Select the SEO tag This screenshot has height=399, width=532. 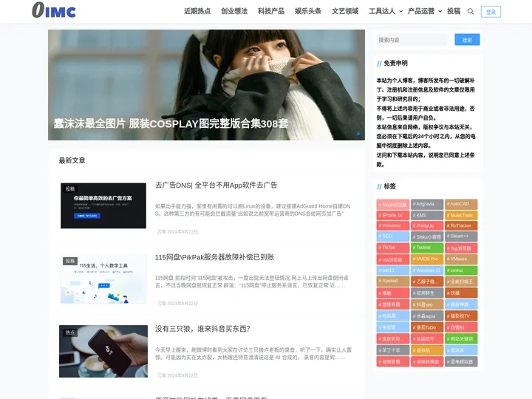coord(393,236)
